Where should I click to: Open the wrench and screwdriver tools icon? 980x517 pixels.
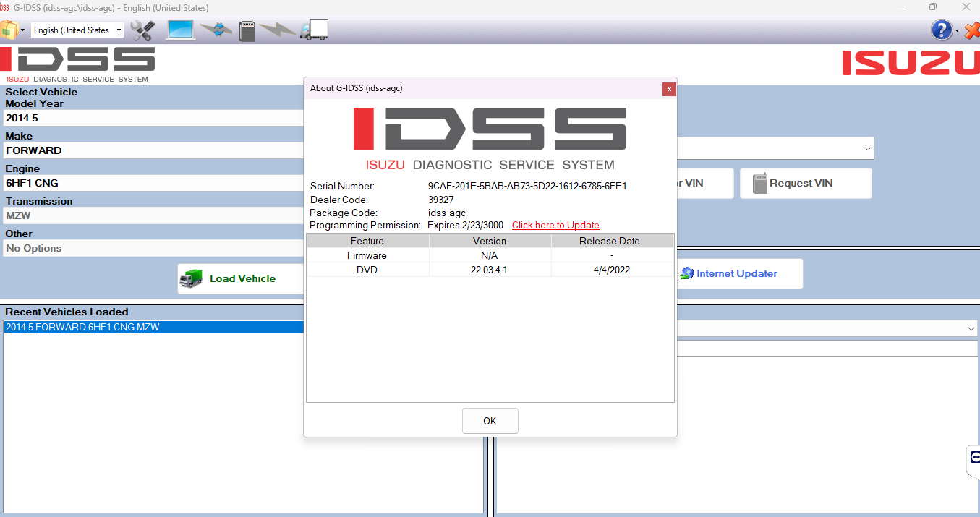[143, 30]
